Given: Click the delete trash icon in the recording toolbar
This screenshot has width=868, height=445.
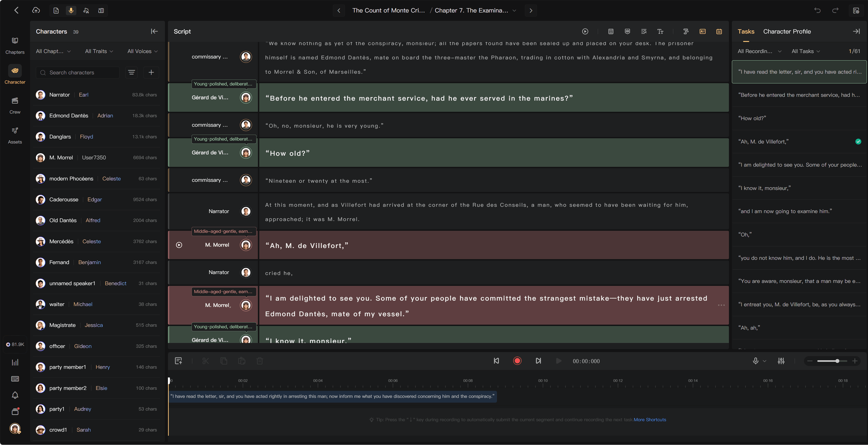Looking at the screenshot, I should (260, 361).
